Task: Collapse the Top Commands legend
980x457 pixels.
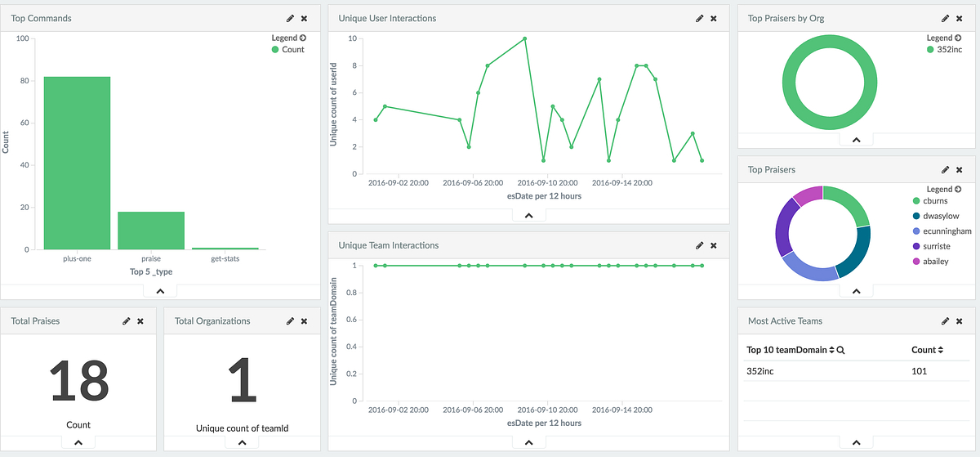Action: pyautogui.click(x=288, y=38)
